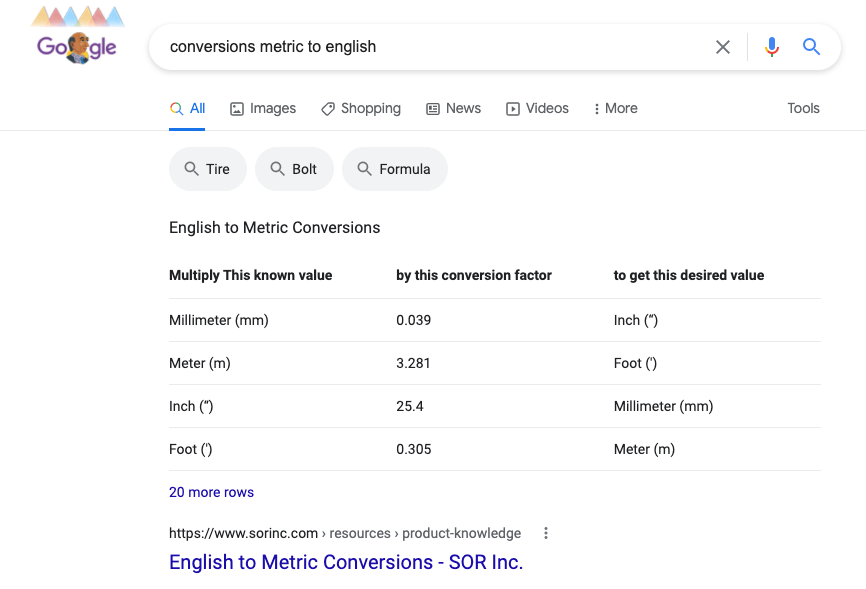The image size is (866, 589).
Task: Go to the News tab
Action: tap(453, 108)
